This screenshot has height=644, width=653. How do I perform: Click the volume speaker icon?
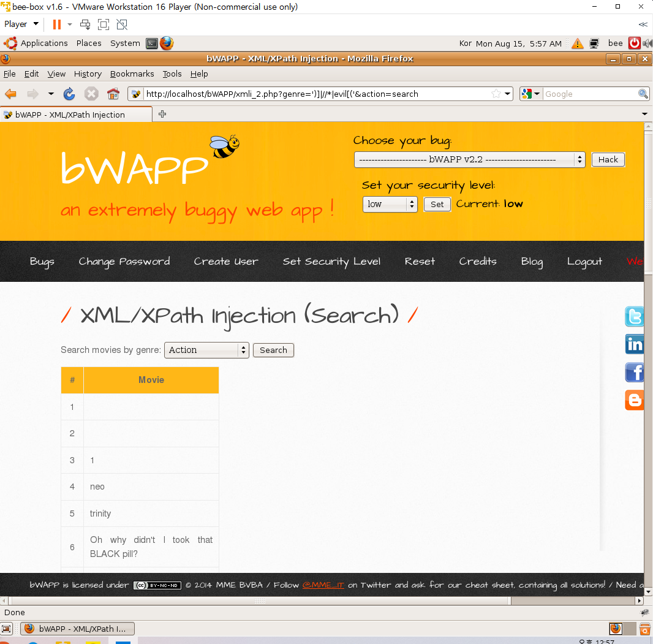(647, 44)
